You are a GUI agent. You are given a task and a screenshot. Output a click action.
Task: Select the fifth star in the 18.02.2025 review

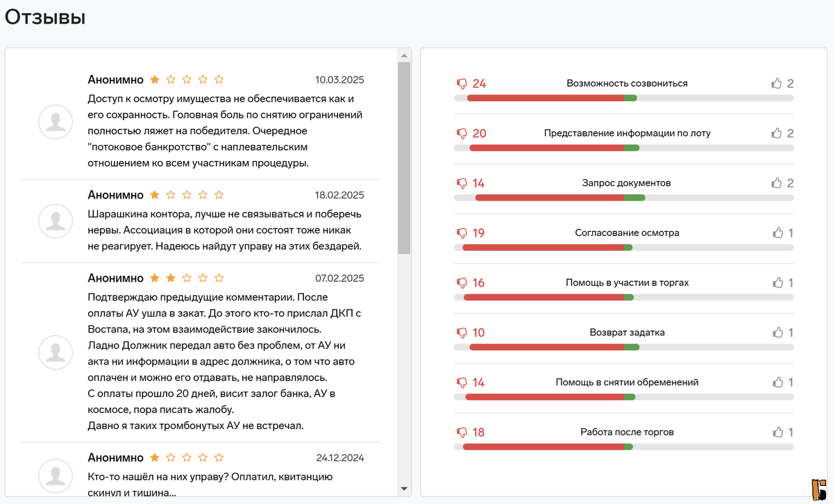(219, 194)
